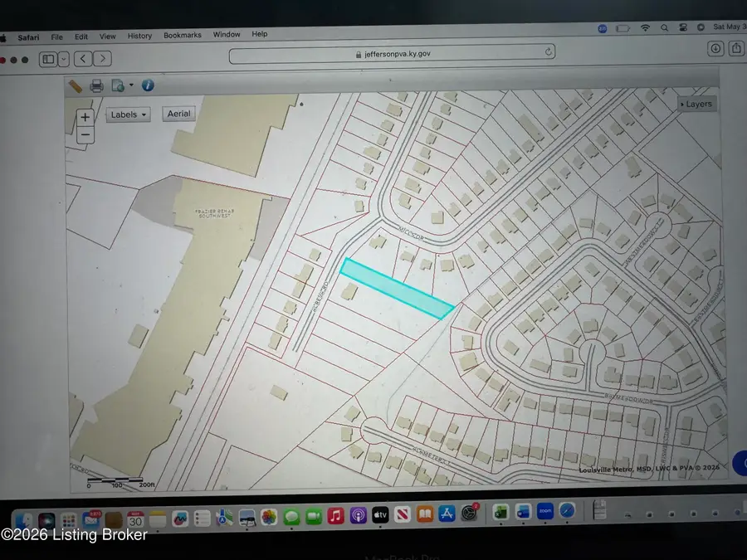This screenshot has width=747, height=560.
Task: Open Books from the dock
Action: pos(424,514)
